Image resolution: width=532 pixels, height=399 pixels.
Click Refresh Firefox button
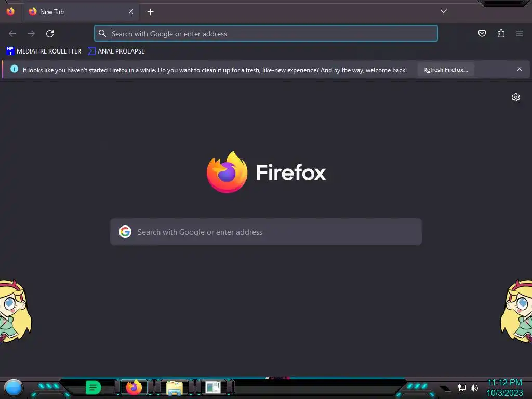point(445,70)
